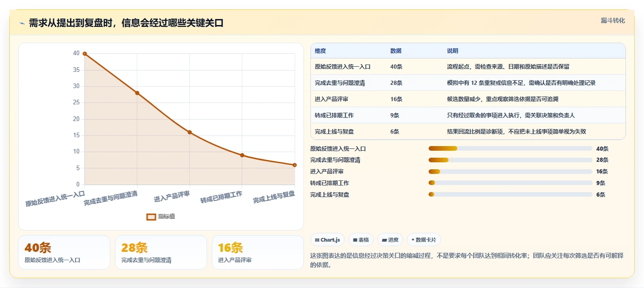Screen dimensions: 644x288
Task: Select the 16 data point on chart
Action: pos(189,132)
